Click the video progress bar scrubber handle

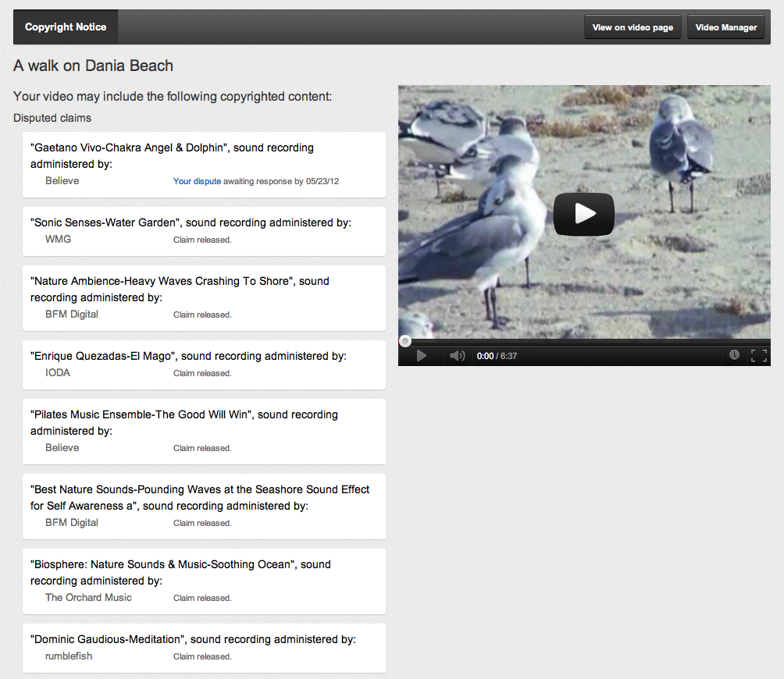pyautogui.click(x=405, y=341)
